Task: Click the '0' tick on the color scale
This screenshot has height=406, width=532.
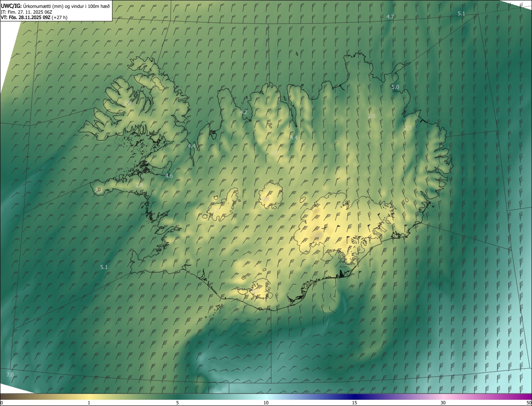Action: [2, 403]
